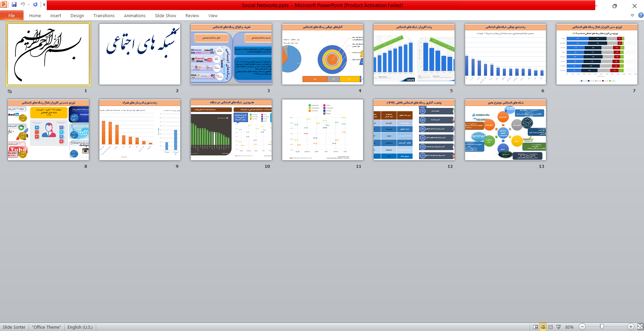Select slide 13 topic networks thumbnail
This screenshot has width=644, height=331.
point(506,130)
